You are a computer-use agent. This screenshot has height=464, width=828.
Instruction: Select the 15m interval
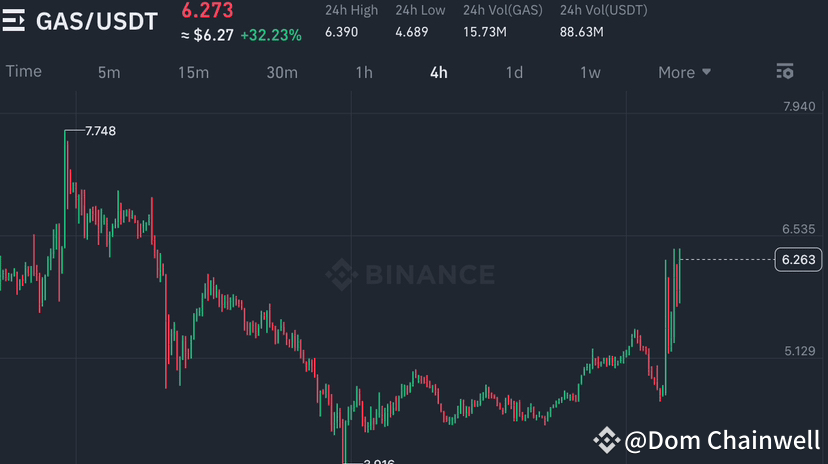[x=193, y=72]
